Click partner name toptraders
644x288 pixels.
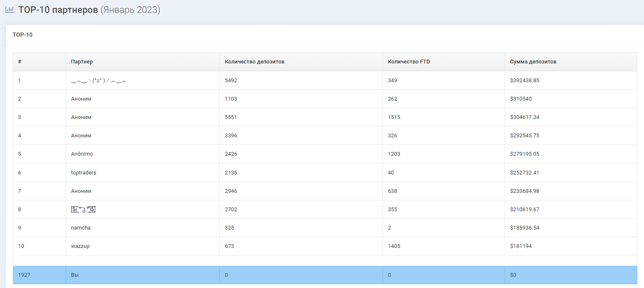[84, 172]
